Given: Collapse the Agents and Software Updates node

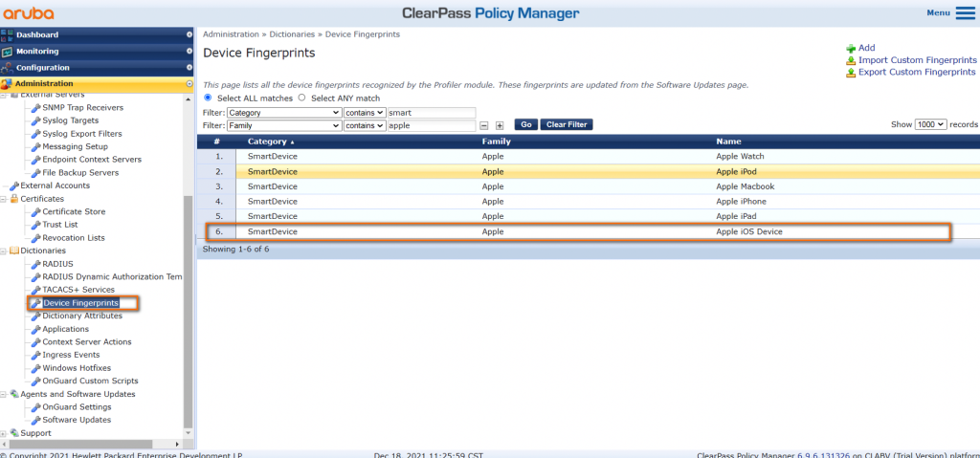Looking at the screenshot, I should click(5, 394).
